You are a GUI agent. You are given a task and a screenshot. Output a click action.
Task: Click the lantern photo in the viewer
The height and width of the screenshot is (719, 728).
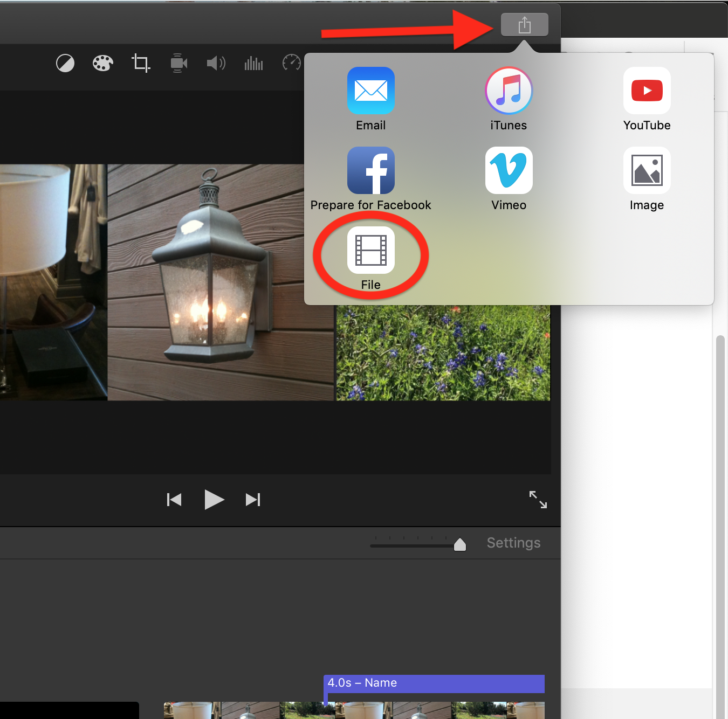[x=221, y=282]
